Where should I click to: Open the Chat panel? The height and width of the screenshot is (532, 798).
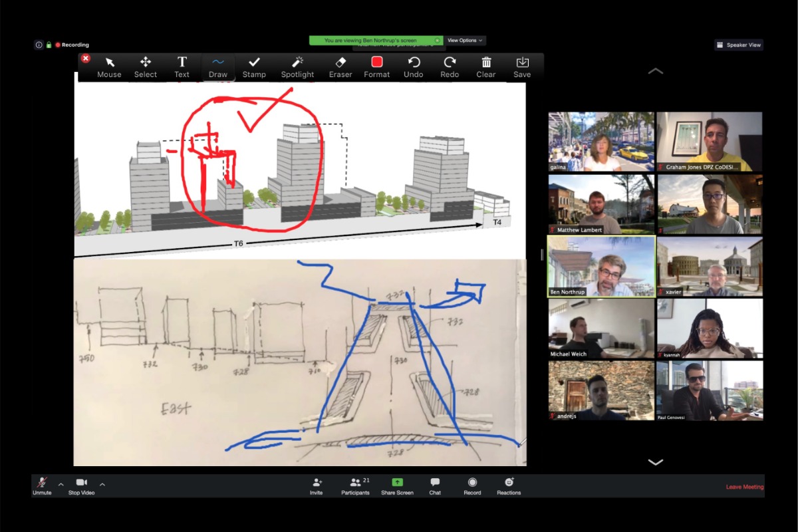(435, 485)
